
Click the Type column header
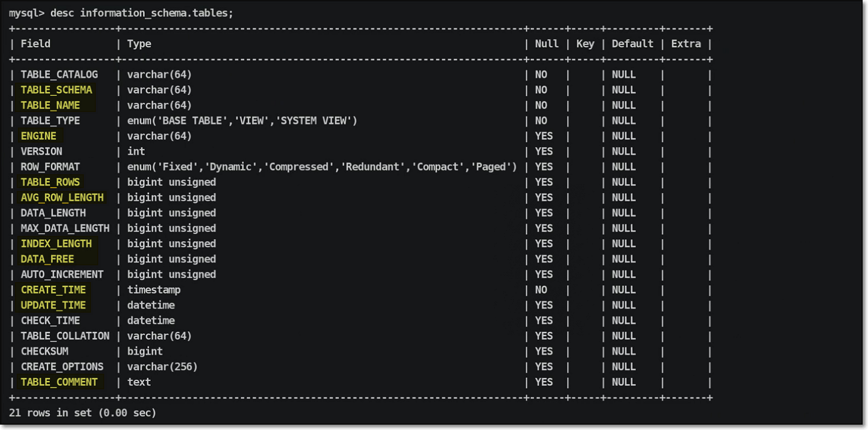pos(139,44)
